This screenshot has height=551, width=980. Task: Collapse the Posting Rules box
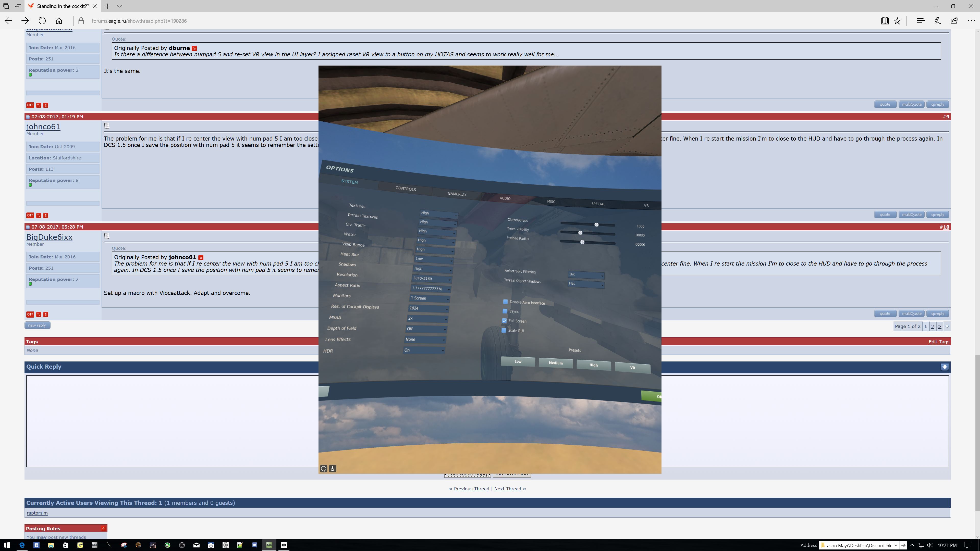click(103, 529)
